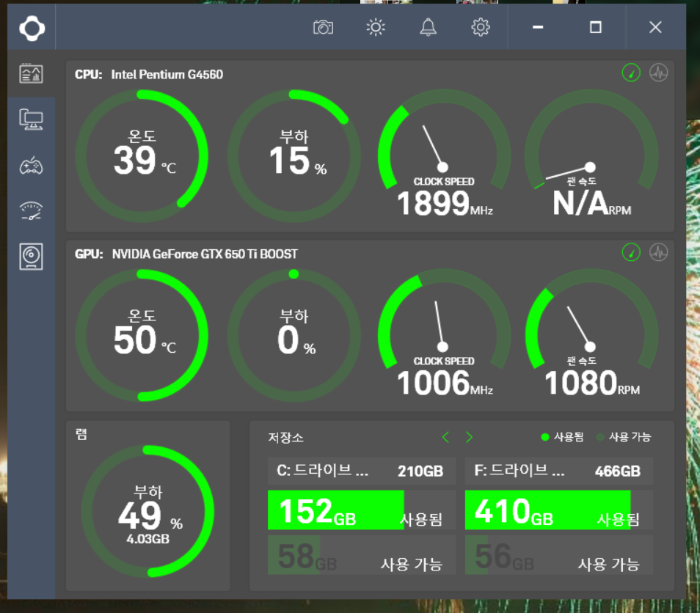The image size is (700, 613).
Task: Click the GPU load 0% gauge
Action: pos(294,336)
